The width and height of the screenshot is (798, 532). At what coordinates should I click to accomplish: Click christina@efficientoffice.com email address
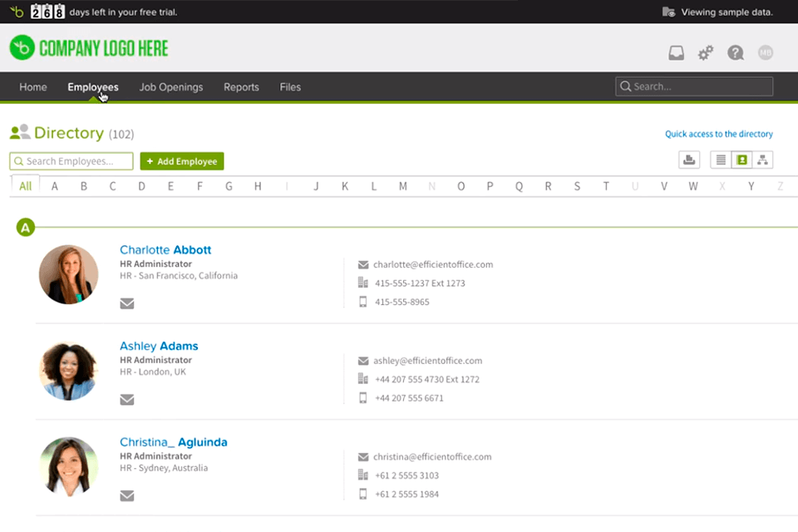[x=432, y=456]
